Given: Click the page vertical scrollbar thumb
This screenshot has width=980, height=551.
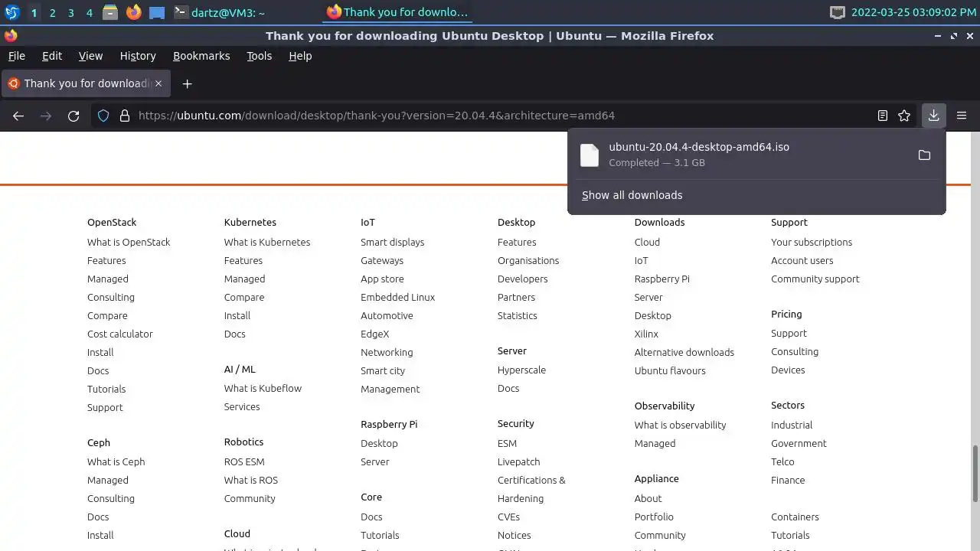Looking at the screenshot, I should tap(975, 472).
